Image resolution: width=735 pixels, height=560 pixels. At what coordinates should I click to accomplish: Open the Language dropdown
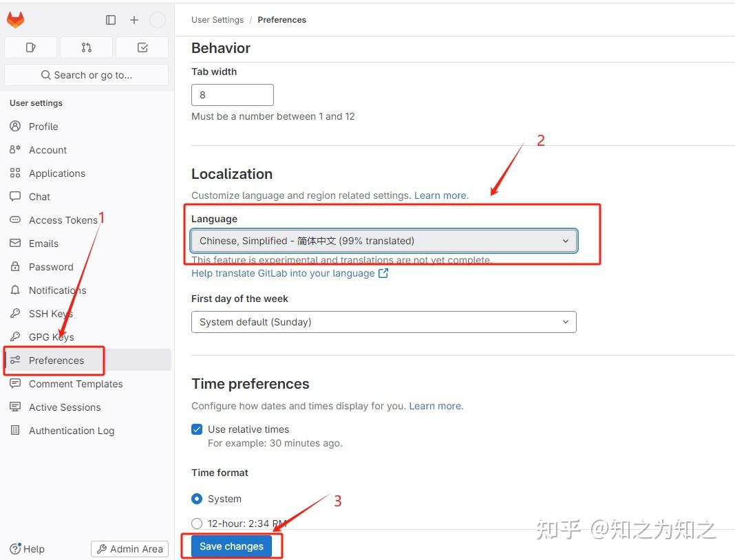pos(384,241)
